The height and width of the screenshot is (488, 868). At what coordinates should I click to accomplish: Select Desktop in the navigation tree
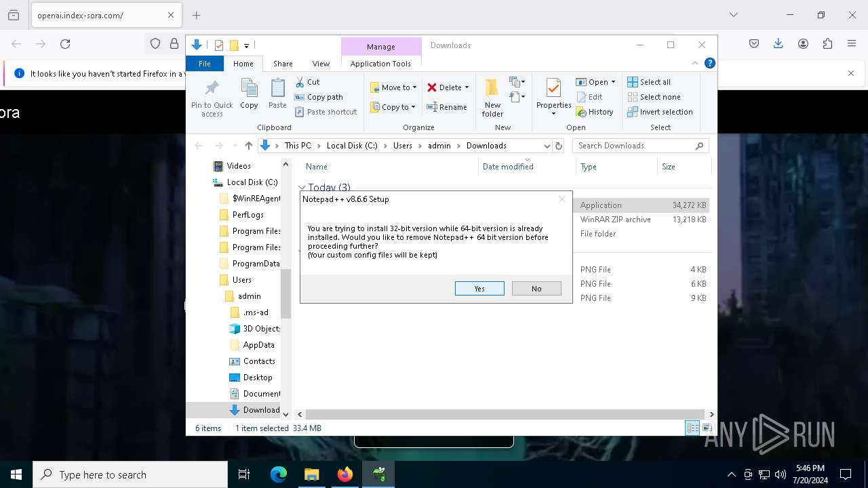click(257, 378)
